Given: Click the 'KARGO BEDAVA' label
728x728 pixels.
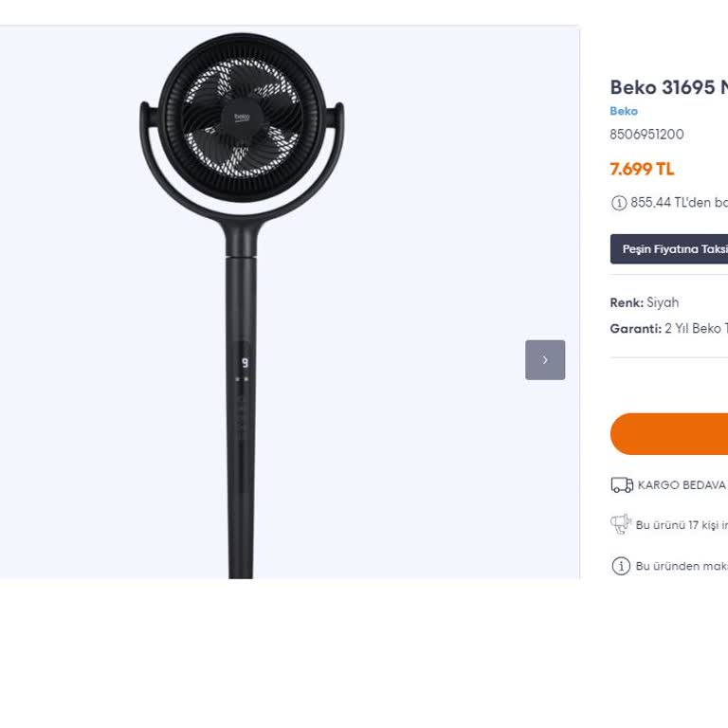Looking at the screenshot, I should (682, 485).
